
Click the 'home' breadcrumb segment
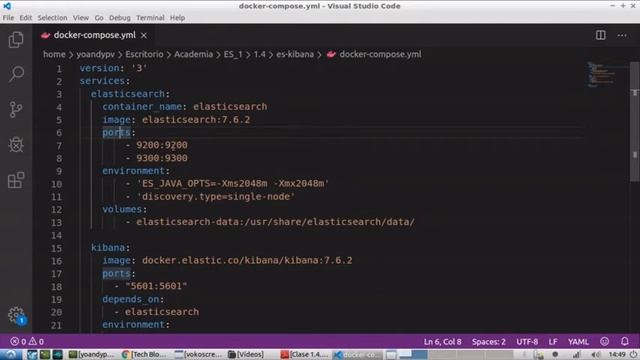point(54,54)
